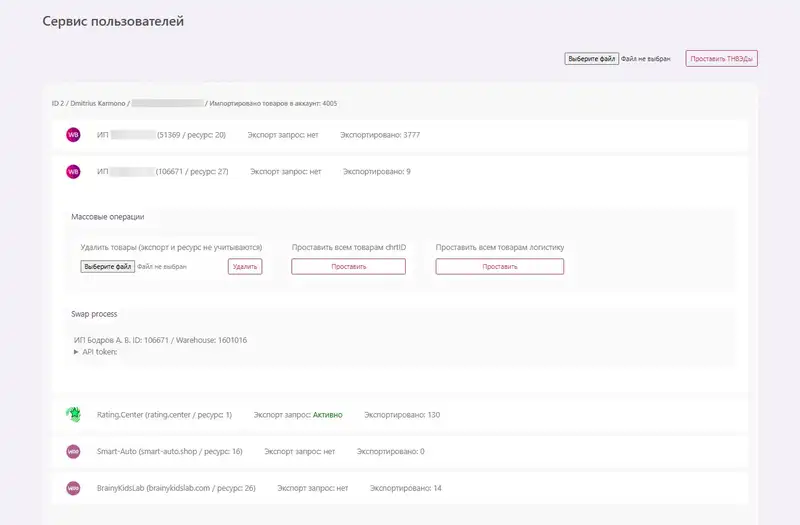Image resolution: width=800 pixels, height=525 pixels.
Task: Click the Rating.Center green logo icon
Action: tap(73, 414)
